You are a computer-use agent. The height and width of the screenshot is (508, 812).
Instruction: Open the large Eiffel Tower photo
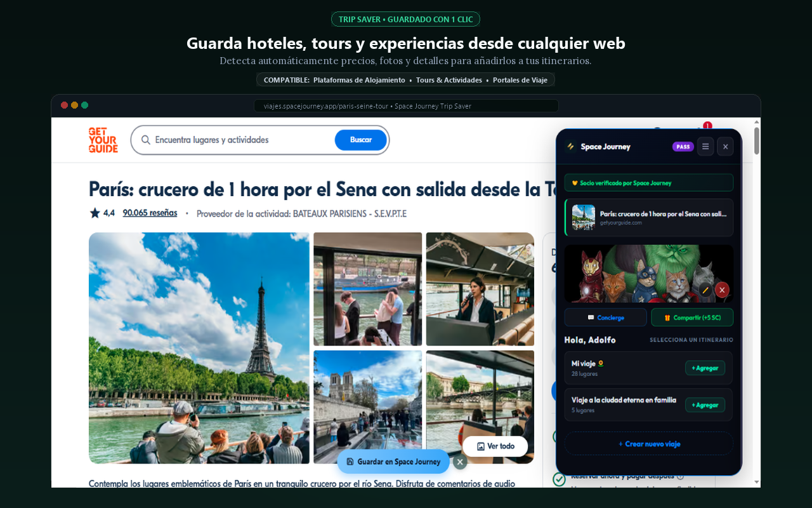coord(199,348)
